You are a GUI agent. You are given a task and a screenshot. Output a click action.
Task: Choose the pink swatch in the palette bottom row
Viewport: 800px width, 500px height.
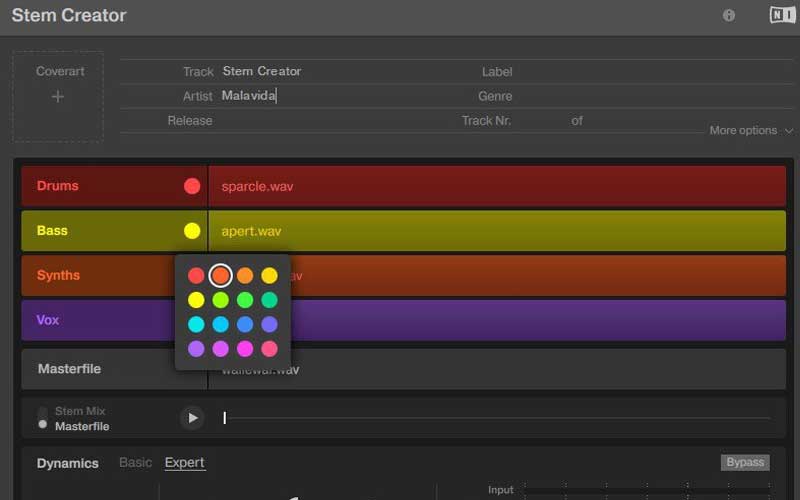269,349
